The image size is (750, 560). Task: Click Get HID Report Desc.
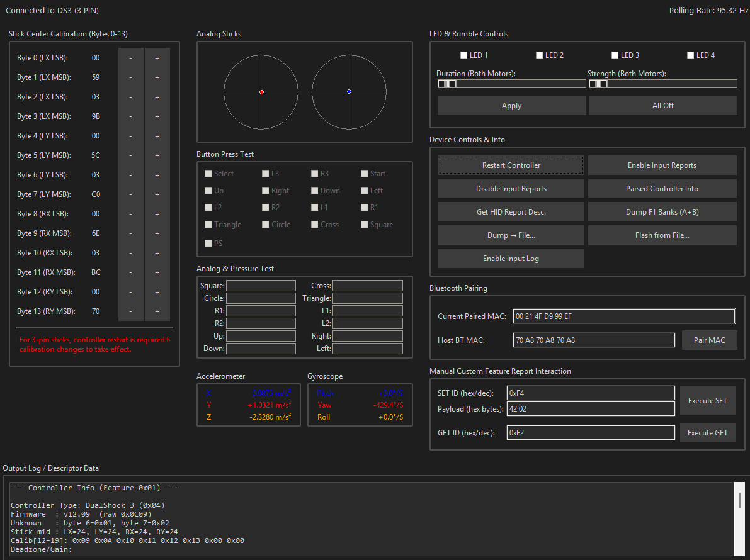[x=511, y=211]
